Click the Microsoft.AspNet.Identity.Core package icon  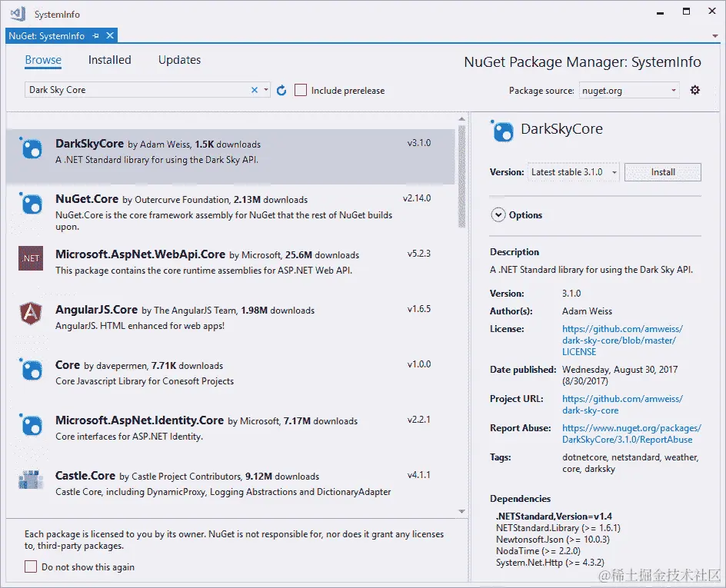click(32, 425)
